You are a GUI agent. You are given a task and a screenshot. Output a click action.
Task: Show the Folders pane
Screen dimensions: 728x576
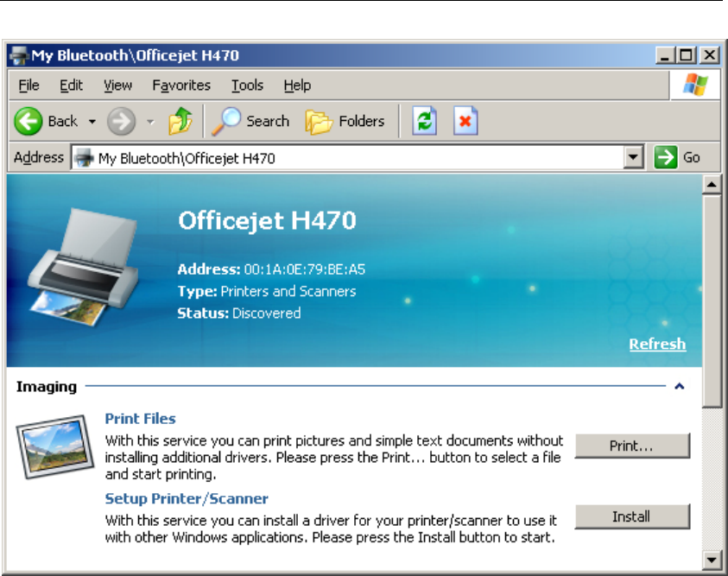345,121
